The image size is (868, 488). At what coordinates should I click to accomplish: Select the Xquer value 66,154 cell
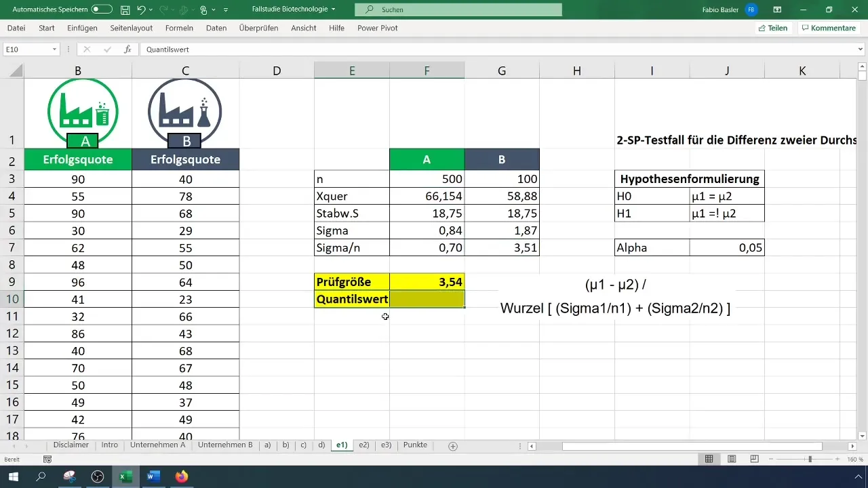point(427,197)
